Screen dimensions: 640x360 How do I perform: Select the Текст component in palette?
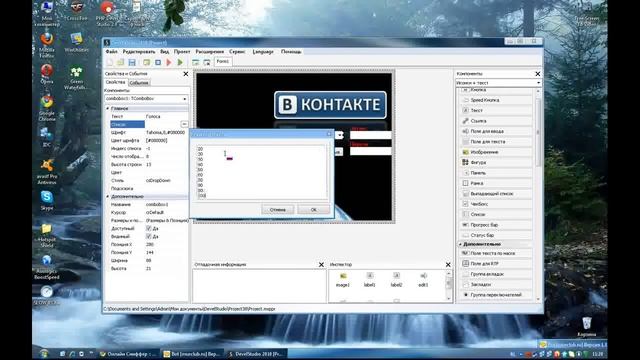click(x=497, y=111)
